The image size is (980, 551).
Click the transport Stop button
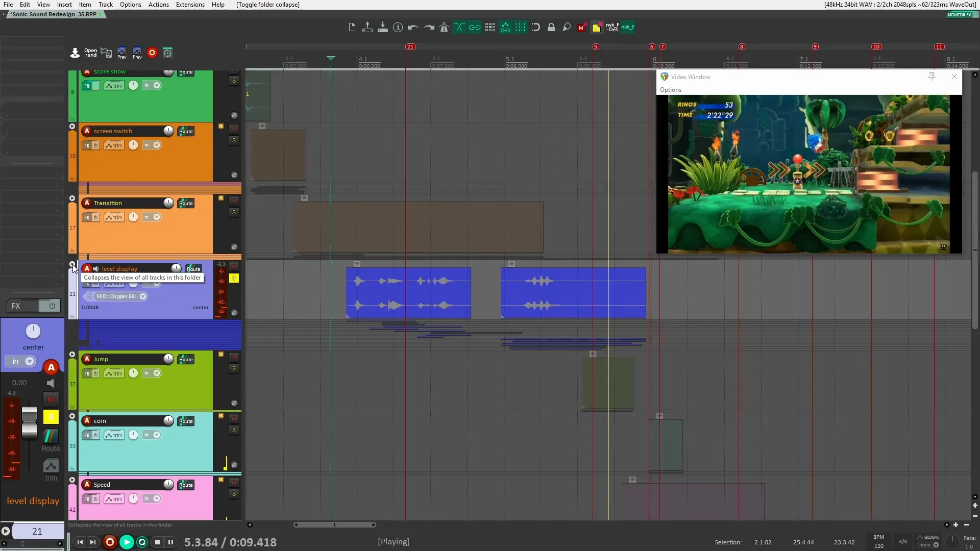point(158,542)
